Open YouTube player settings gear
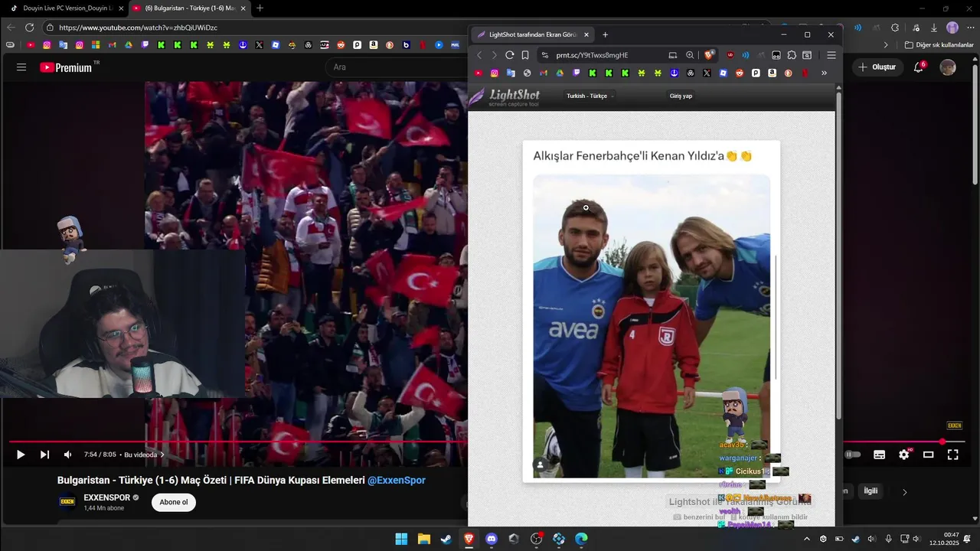The height and width of the screenshot is (551, 980). click(x=903, y=455)
